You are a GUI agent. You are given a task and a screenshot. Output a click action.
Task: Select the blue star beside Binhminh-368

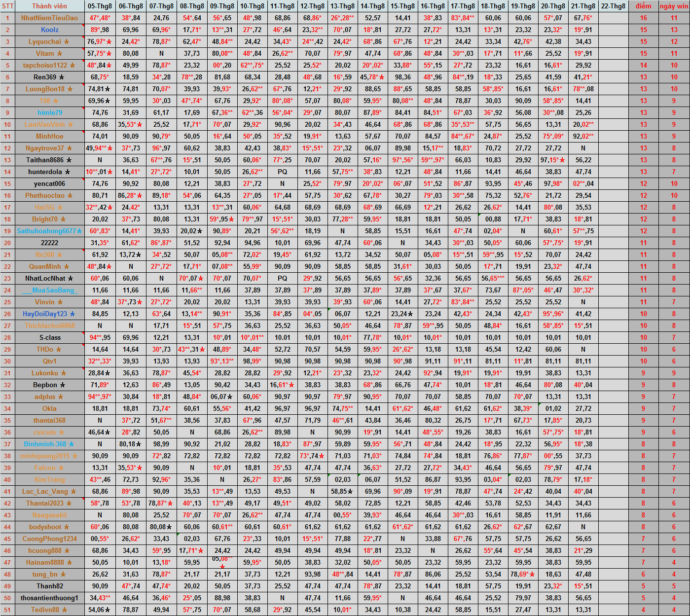(x=72, y=444)
